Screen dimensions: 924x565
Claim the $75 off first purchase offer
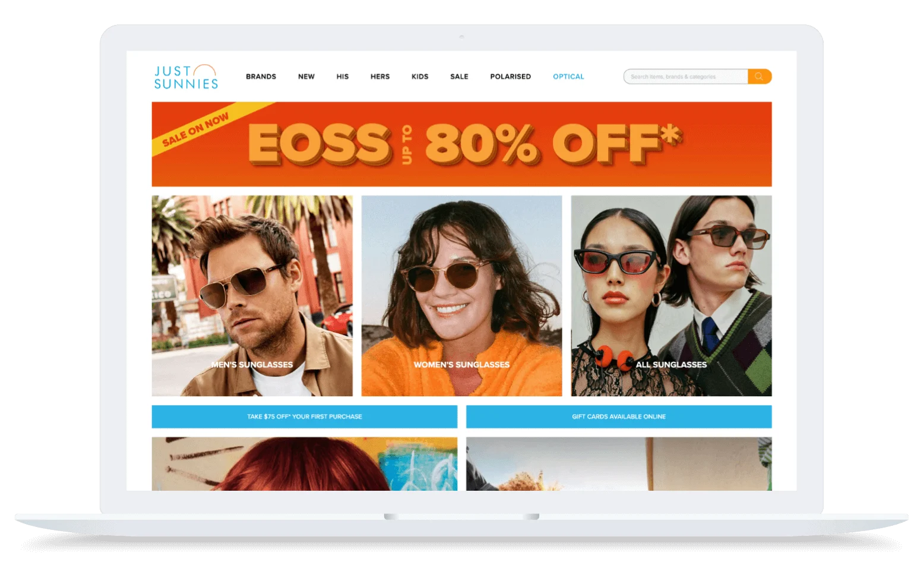pos(304,416)
